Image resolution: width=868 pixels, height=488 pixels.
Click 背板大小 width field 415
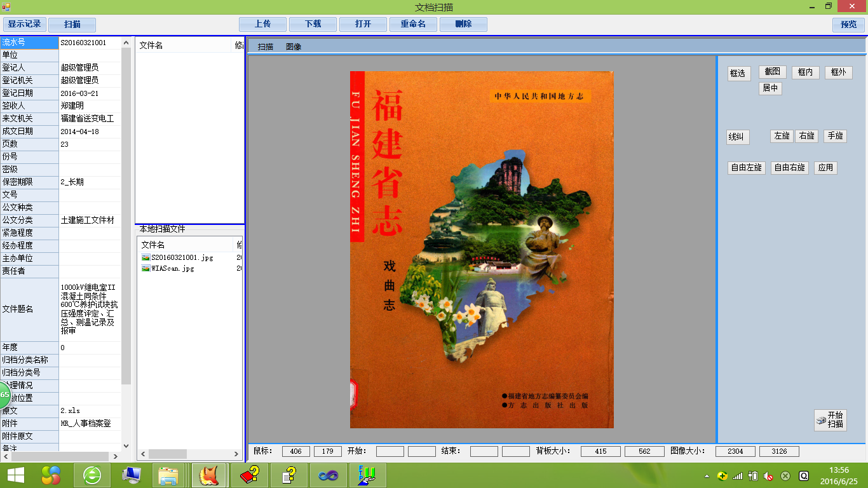[600, 451]
